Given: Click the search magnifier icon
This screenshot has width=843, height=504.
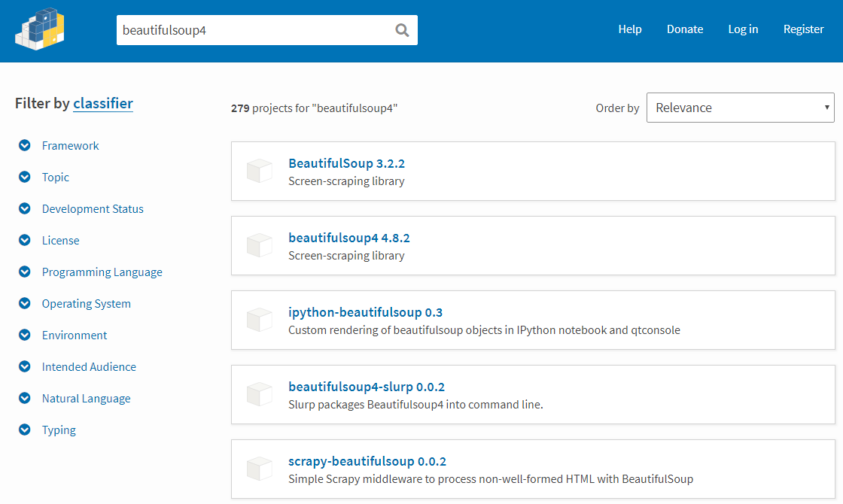Looking at the screenshot, I should click(x=402, y=30).
